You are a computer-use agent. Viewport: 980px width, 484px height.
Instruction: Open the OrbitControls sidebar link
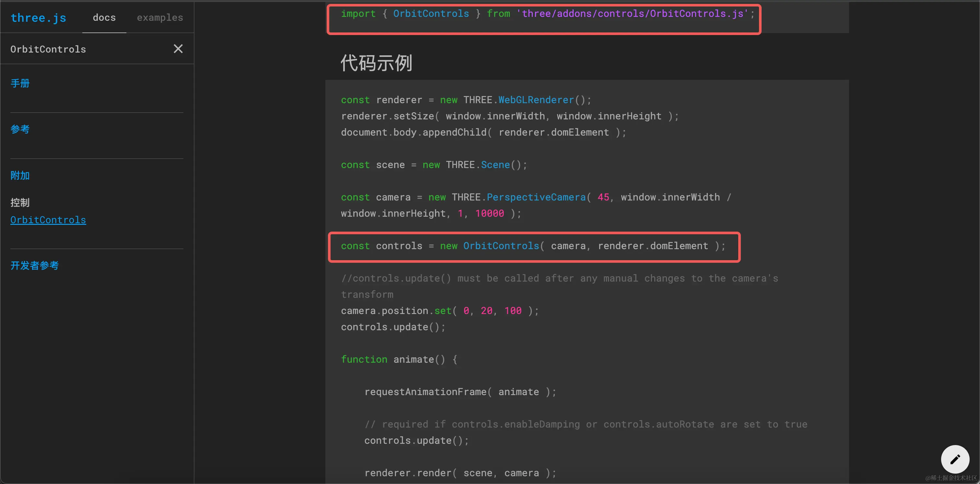[48, 220]
